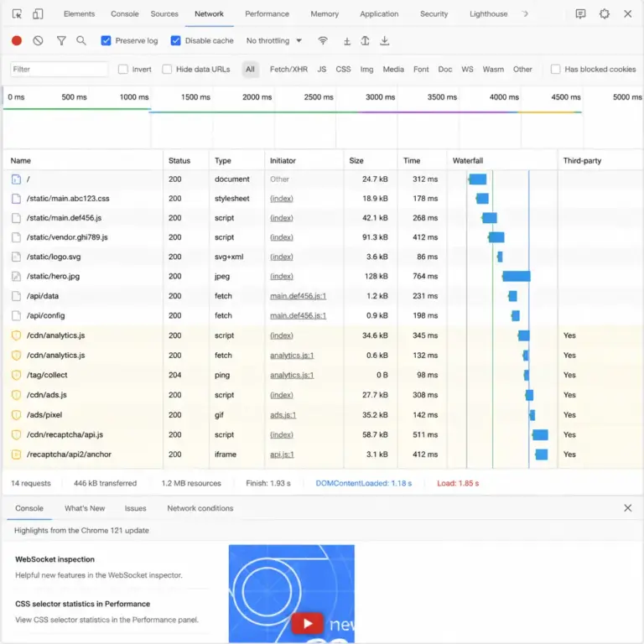Screen dimensions: 644x644
Task: Click shield icon for /cdn/ads.js
Action: pyautogui.click(x=16, y=395)
